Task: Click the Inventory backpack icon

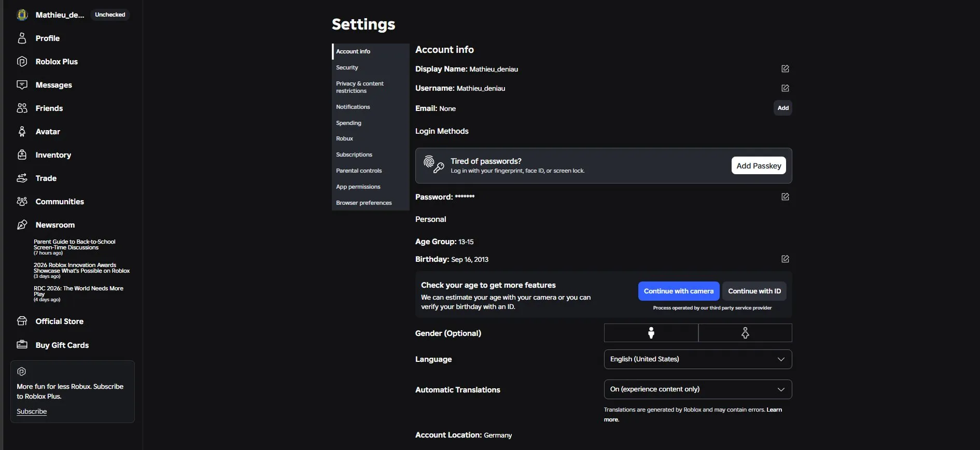Action: 22,155
